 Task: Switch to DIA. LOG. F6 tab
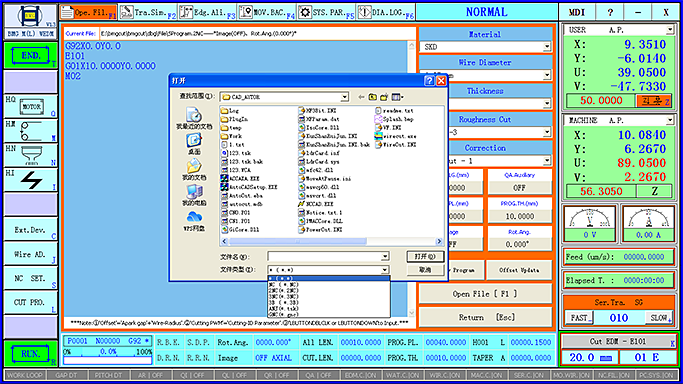(x=386, y=13)
